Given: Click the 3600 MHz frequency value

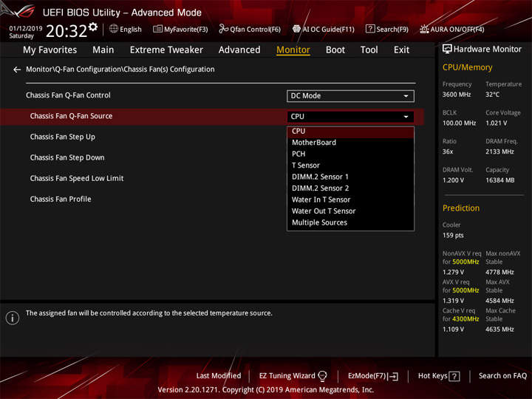Looking at the screenshot, I should point(457,95).
